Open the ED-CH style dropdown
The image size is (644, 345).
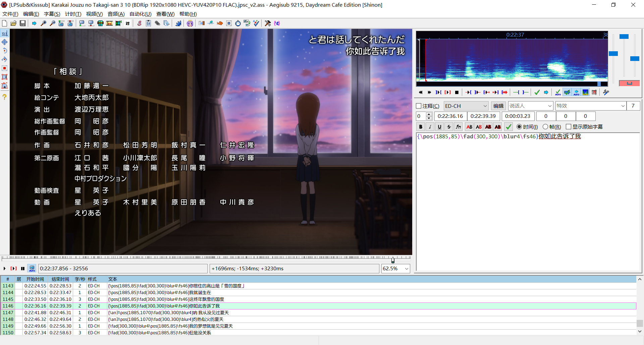click(x=466, y=106)
